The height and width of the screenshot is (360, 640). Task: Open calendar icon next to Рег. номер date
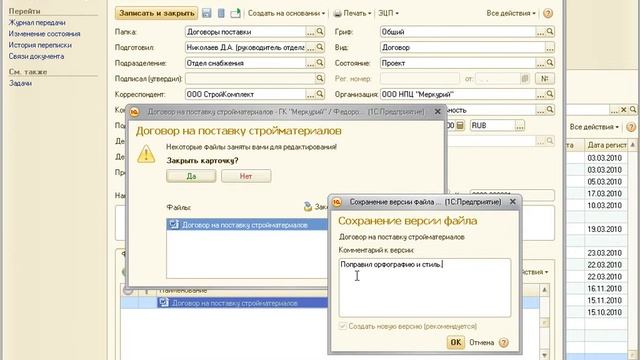[525, 78]
